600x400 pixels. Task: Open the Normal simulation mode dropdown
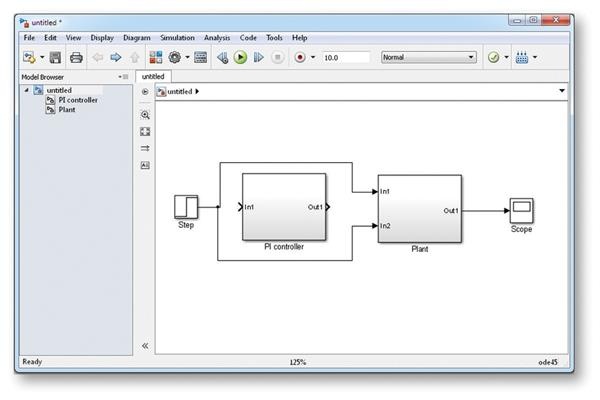[x=428, y=58]
